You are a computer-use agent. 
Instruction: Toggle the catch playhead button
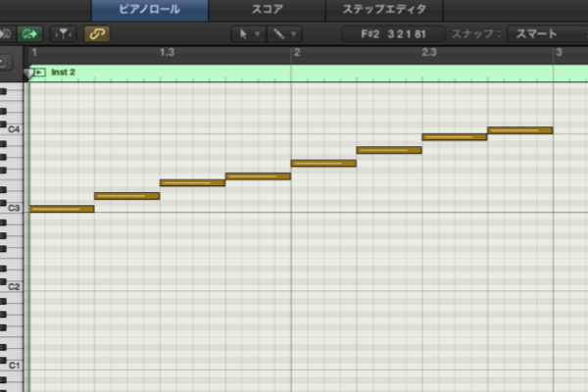coord(64,34)
